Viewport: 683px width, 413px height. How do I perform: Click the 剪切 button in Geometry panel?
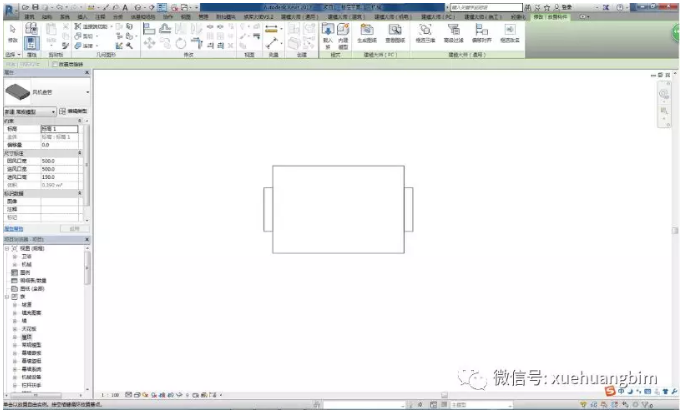pos(84,36)
